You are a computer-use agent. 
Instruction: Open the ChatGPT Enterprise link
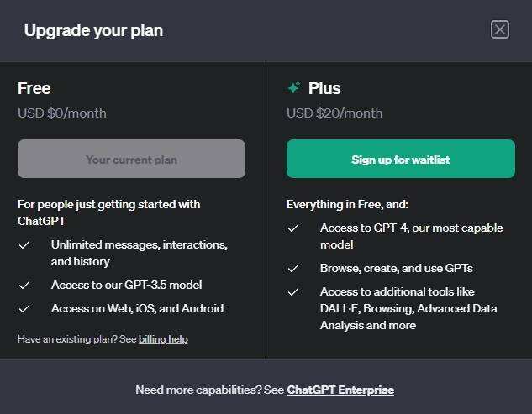[340, 390]
